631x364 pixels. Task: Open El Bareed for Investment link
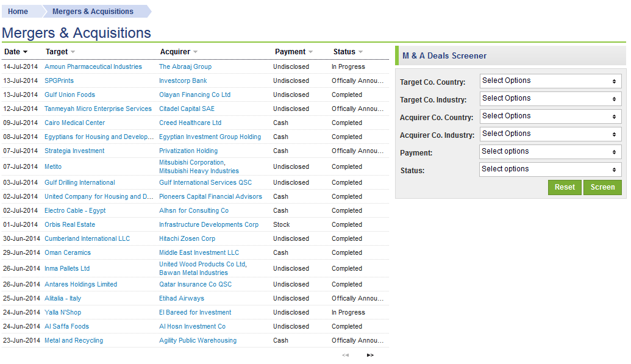point(194,313)
